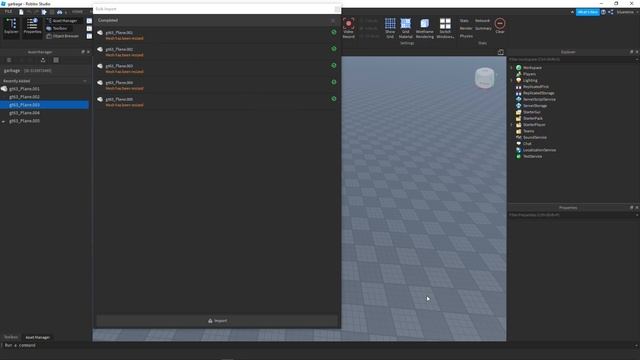The image size is (640, 360).
Task: Open the FILE menu
Action: click(8, 12)
